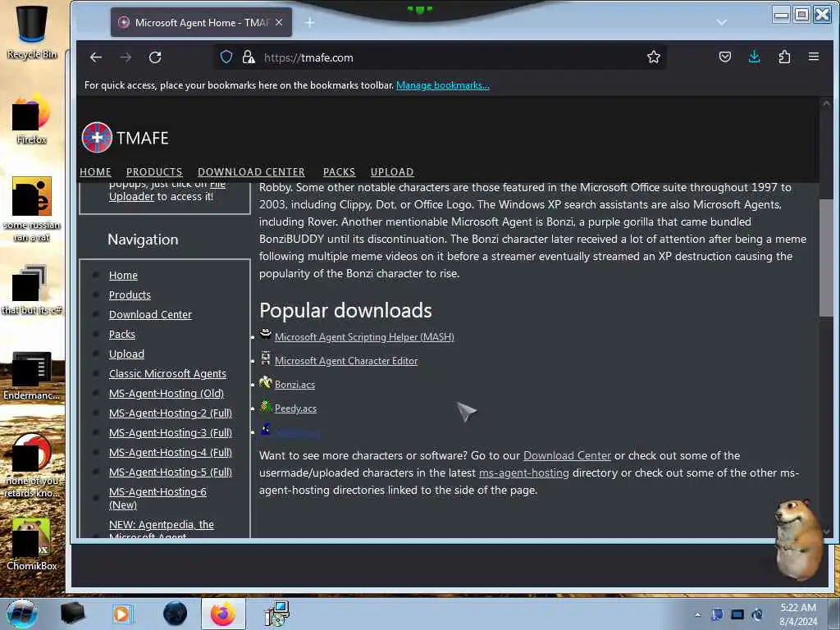Open the network tray icon
Screen dimensions: 840x630
[737, 614]
